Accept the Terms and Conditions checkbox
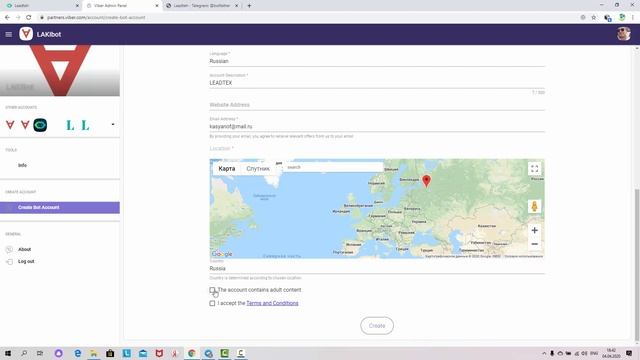The height and width of the screenshot is (360, 640). click(x=212, y=303)
